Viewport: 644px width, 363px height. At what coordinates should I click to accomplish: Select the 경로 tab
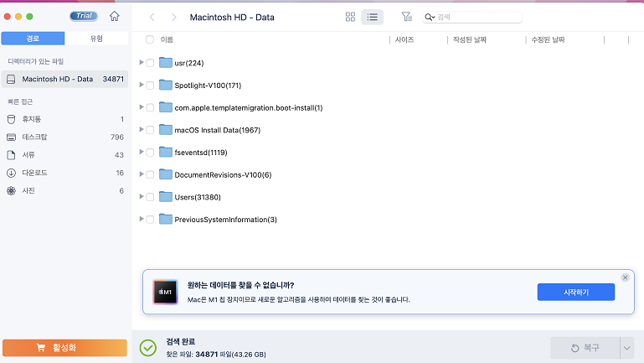pos(33,39)
